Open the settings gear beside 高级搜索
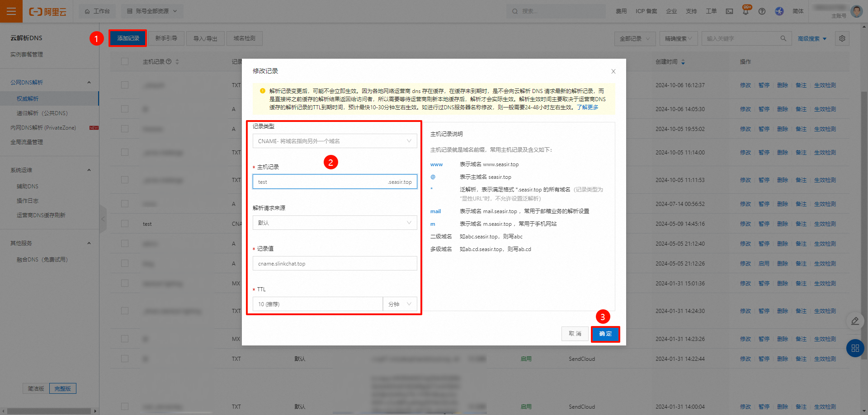 (842, 38)
